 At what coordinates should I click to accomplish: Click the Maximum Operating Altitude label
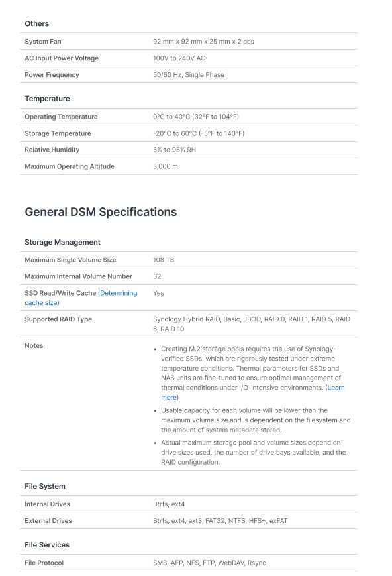pos(70,166)
